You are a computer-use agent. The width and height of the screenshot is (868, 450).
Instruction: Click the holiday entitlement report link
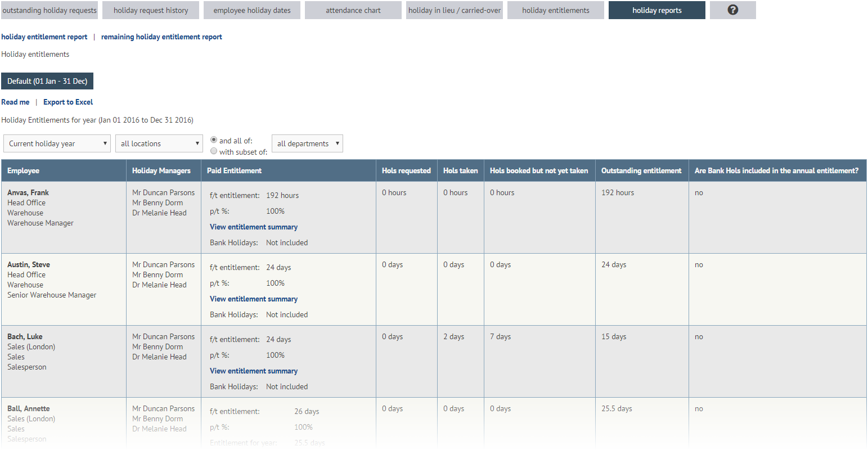click(44, 37)
